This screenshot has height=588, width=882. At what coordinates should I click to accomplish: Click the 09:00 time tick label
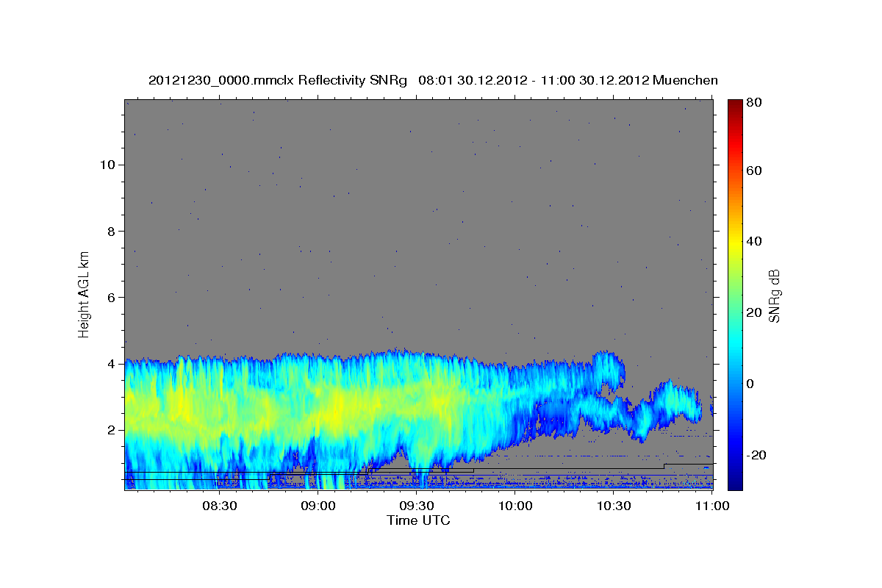coord(318,506)
